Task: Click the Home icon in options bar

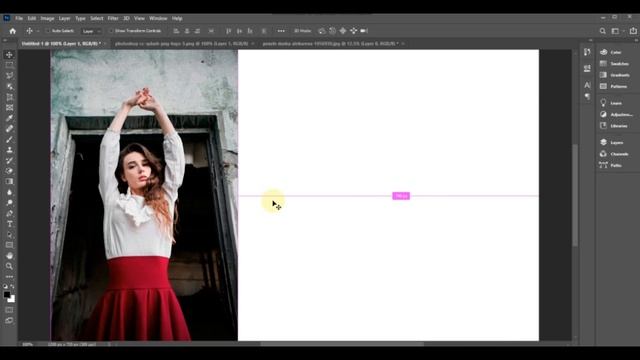Action: (x=13, y=31)
